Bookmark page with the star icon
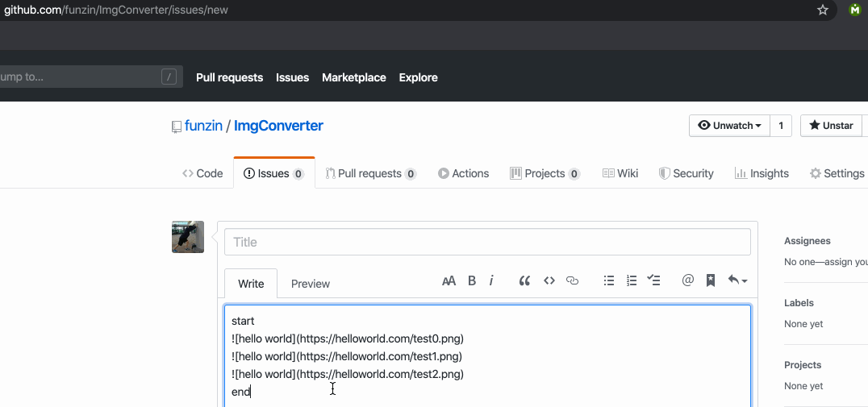This screenshot has height=407, width=868. (823, 10)
